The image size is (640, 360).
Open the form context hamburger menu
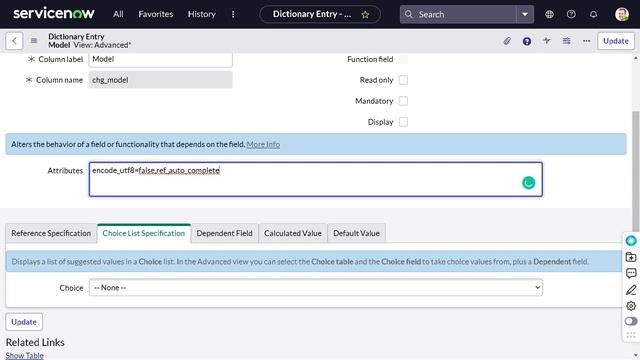point(34,41)
